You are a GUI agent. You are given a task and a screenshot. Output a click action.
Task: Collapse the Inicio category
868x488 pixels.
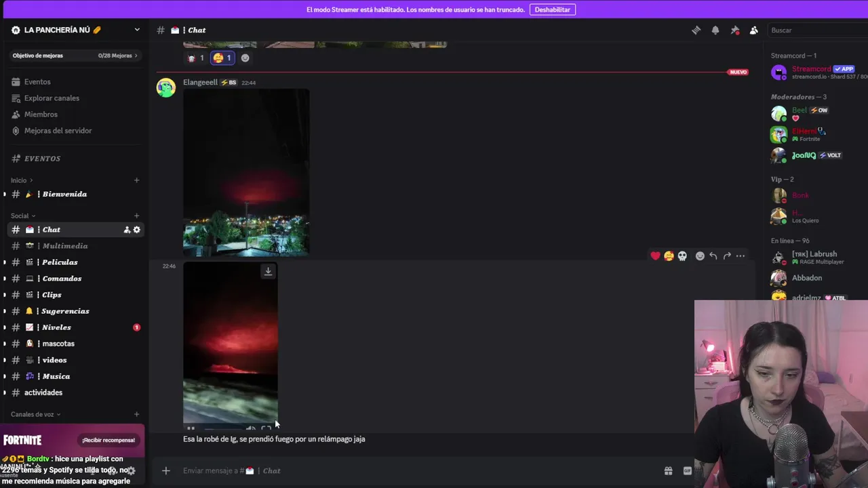(22, 180)
